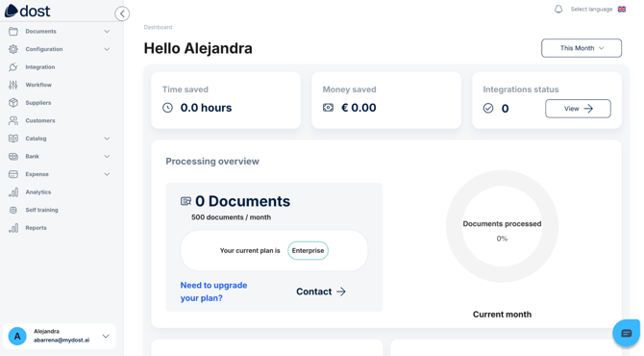Click the Enterprise plan badge
This screenshot has height=356, width=644.
pos(308,250)
